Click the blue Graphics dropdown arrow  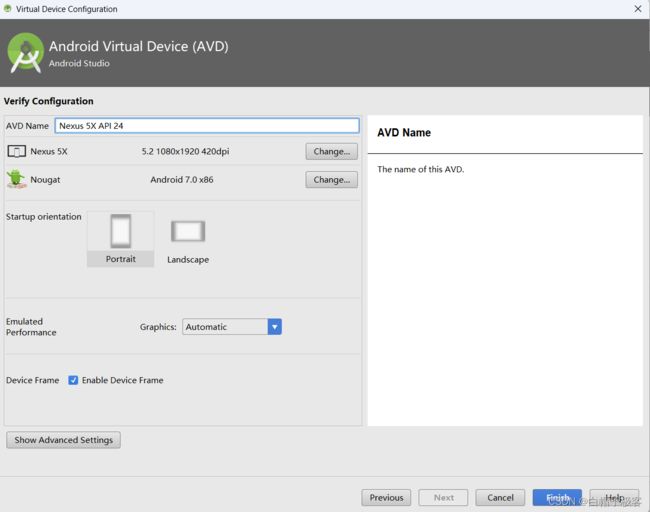(x=274, y=327)
